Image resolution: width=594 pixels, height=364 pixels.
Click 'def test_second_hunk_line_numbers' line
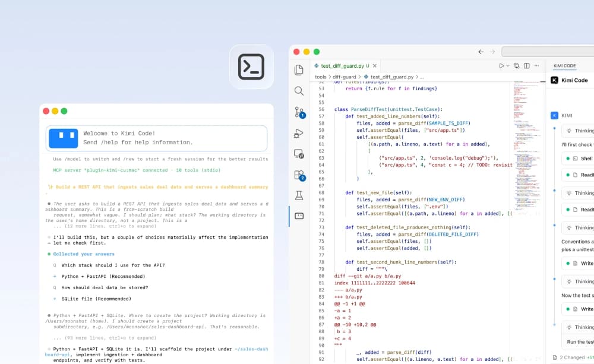coord(401,262)
